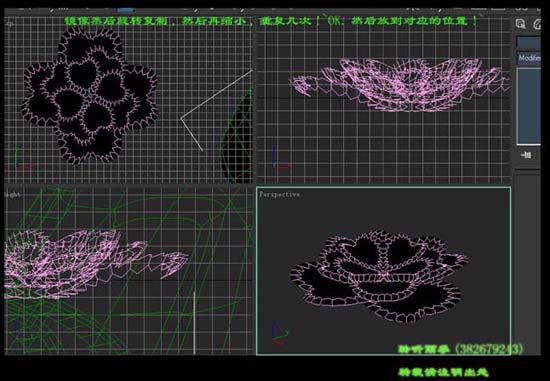The image size is (550, 381).
Task: Toggle the Pin Stack icon below modifier stack
Action: point(526,155)
